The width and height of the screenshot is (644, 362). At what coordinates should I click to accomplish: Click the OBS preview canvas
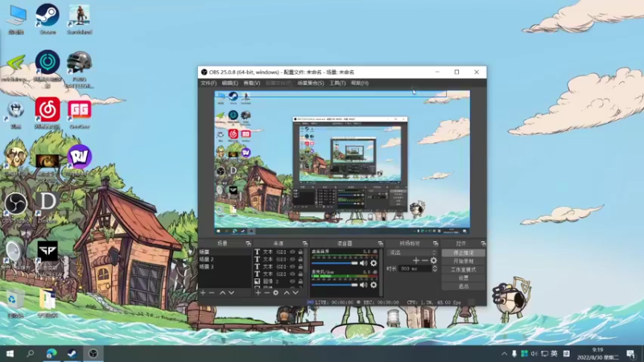(342, 162)
